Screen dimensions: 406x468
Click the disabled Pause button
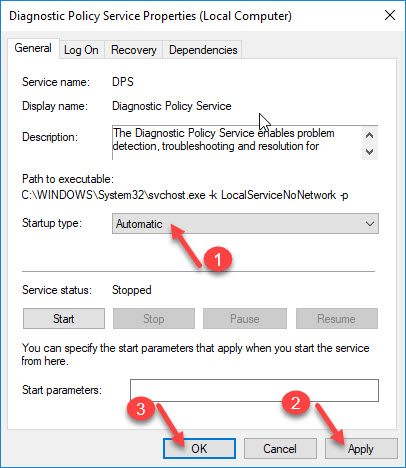tap(245, 319)
